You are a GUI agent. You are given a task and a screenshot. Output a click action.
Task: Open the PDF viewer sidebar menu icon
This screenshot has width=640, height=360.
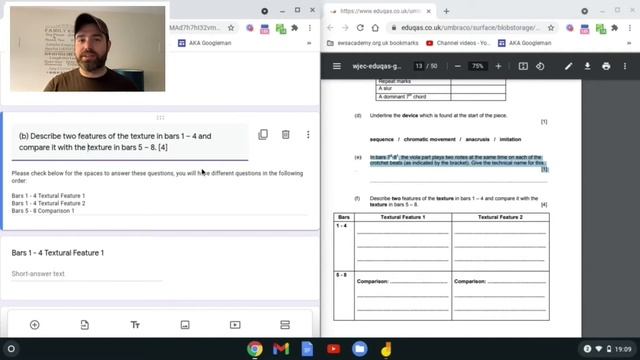(337, 66)
